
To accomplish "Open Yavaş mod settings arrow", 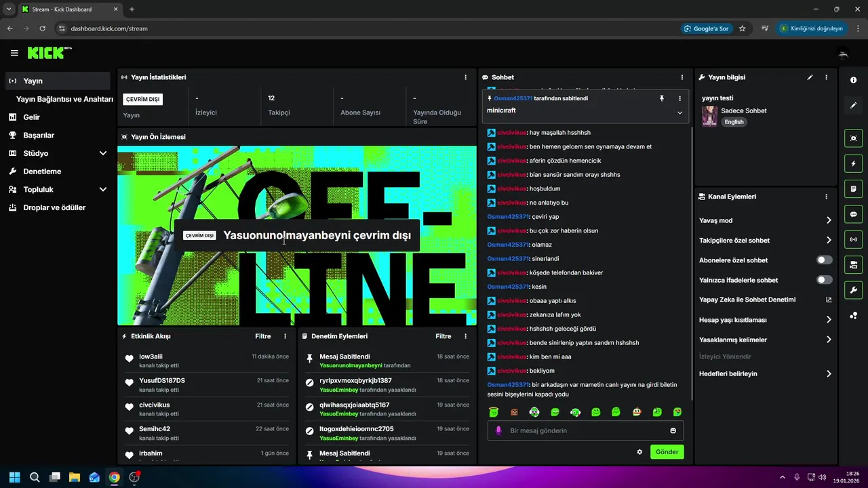I will (829, 220).
